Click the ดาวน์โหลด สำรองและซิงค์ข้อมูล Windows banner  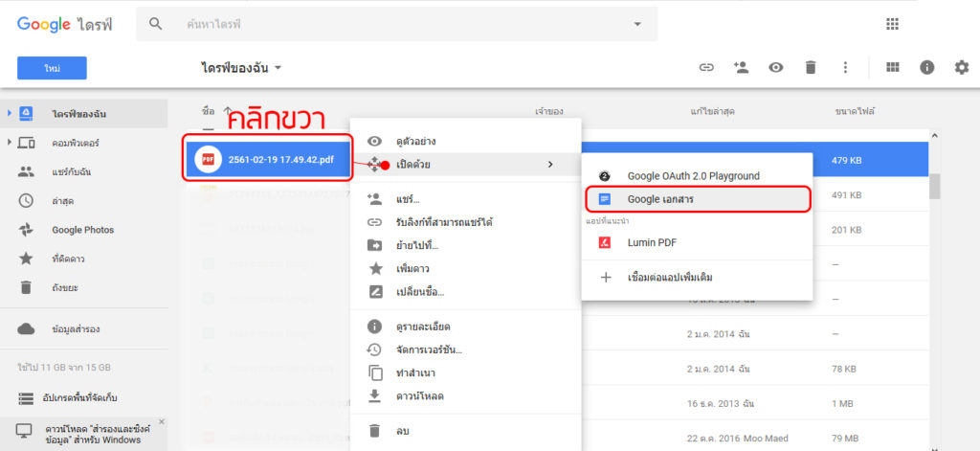(x=84, y=434)
